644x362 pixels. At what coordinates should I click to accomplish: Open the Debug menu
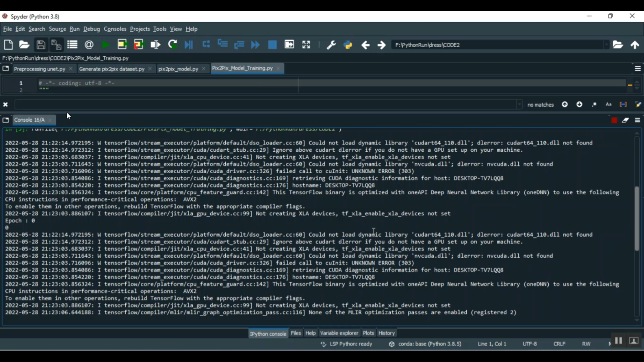(91, 29)
